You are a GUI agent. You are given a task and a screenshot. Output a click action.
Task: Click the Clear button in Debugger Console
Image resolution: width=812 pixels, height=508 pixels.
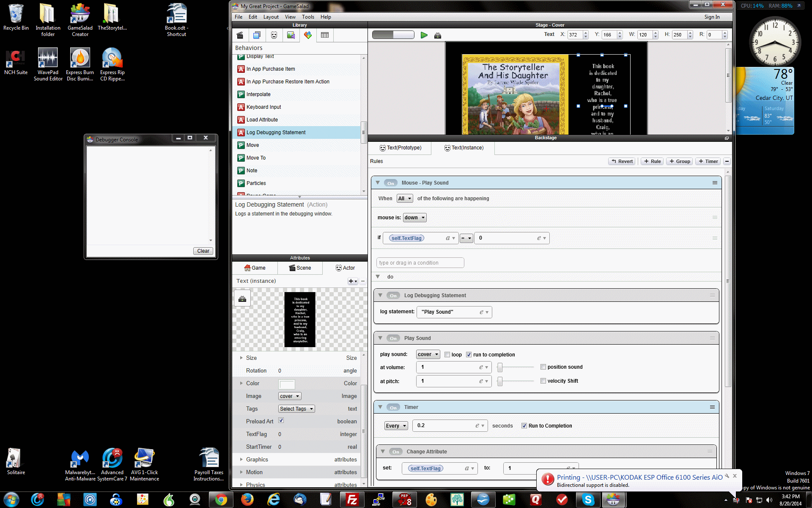(x=203, y=251)
